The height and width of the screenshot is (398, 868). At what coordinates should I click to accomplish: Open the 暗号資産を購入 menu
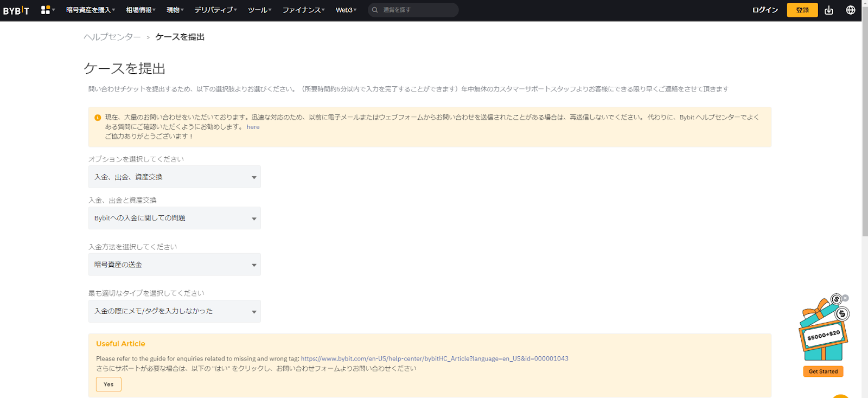tap(91, 10)
